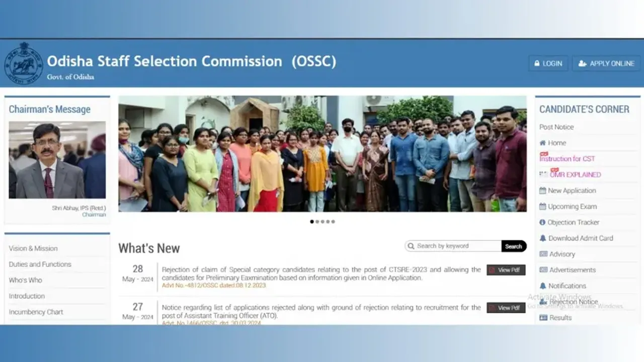Select the first carousel slide dot
Image resolution: width=644 pixels, height=362 pixels.
point(311,221)
